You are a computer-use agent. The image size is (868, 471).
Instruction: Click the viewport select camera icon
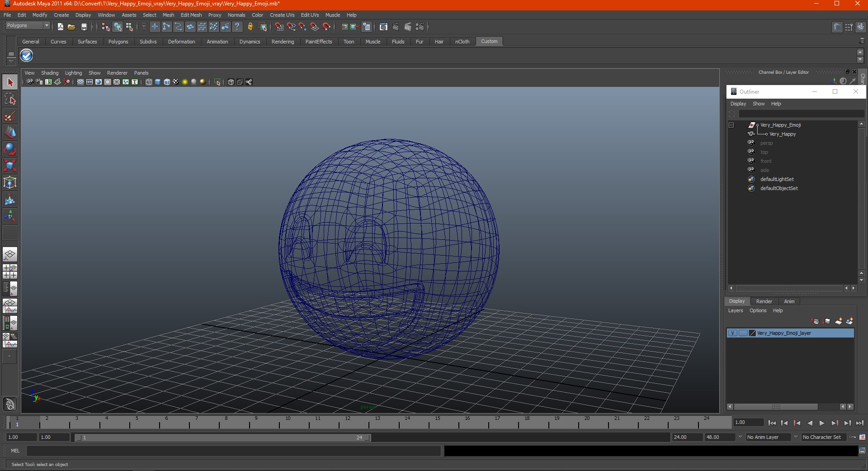pyautogui.click(x=30, y=82)
